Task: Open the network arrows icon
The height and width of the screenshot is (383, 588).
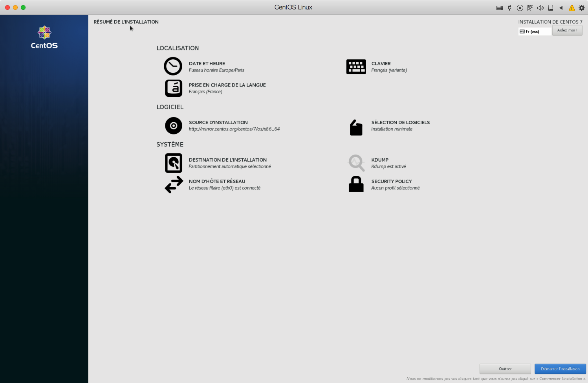Action: [174, 184]
